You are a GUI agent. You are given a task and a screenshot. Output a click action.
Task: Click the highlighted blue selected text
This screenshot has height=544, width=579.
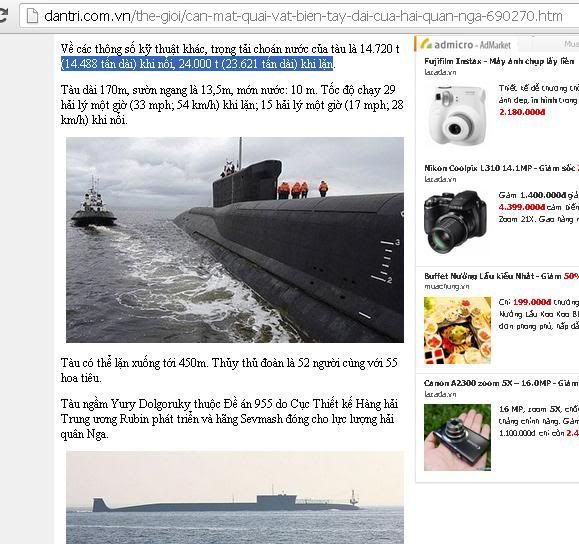pyautogui.click(x=197, y=64)
